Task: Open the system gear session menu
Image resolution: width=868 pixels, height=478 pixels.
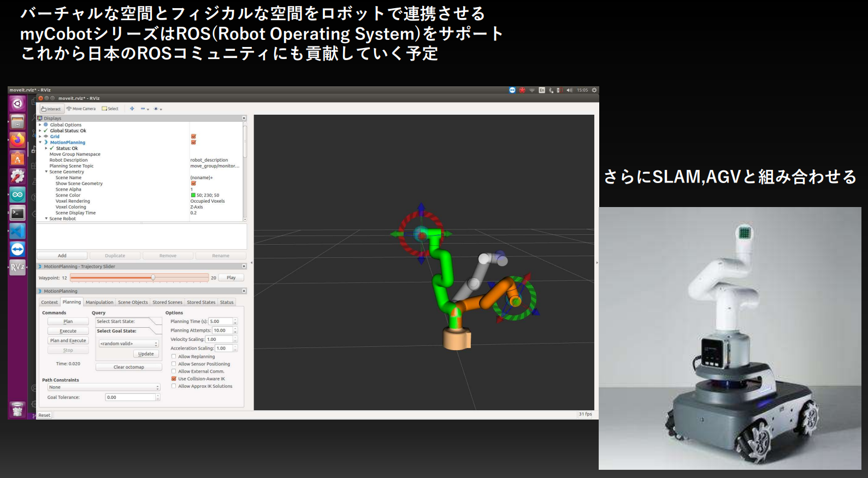Action: pyautogui.click(x=594, y=90)
